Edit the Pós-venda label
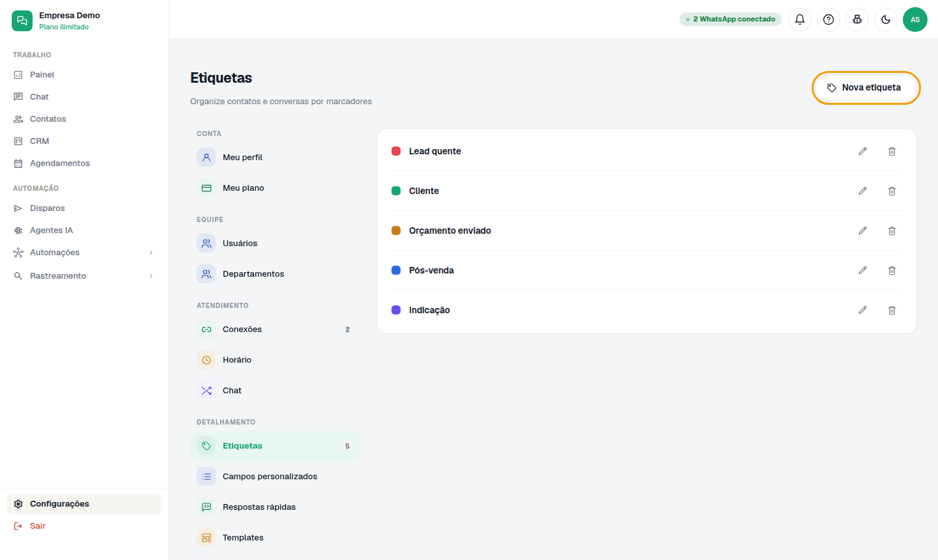 pos(862,270)
